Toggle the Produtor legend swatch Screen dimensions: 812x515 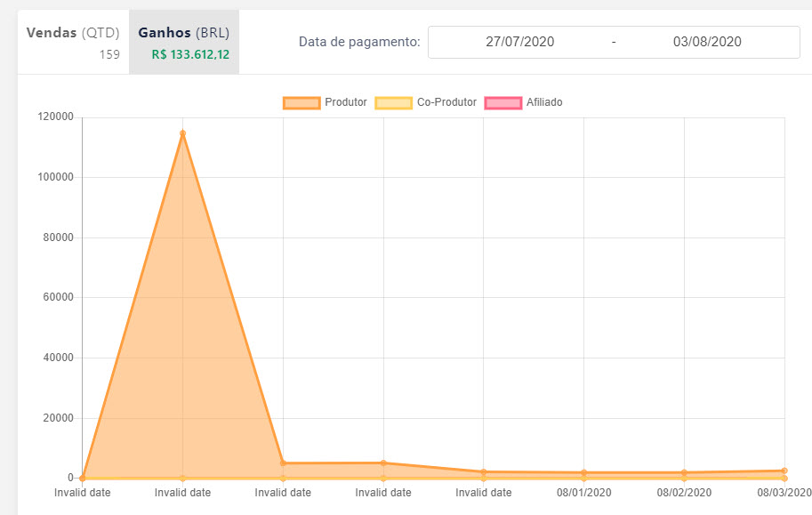301,102
